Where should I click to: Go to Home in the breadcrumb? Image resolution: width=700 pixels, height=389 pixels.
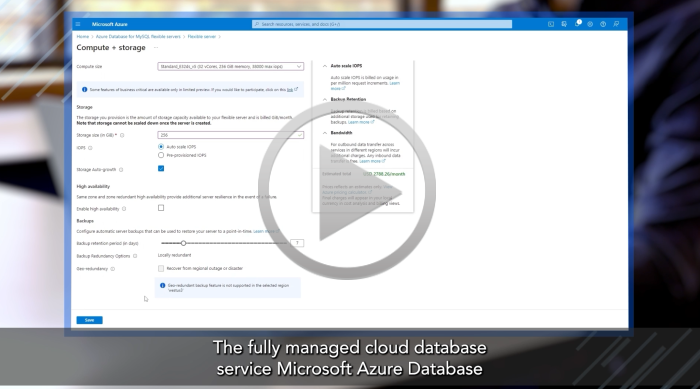point(83,37)
